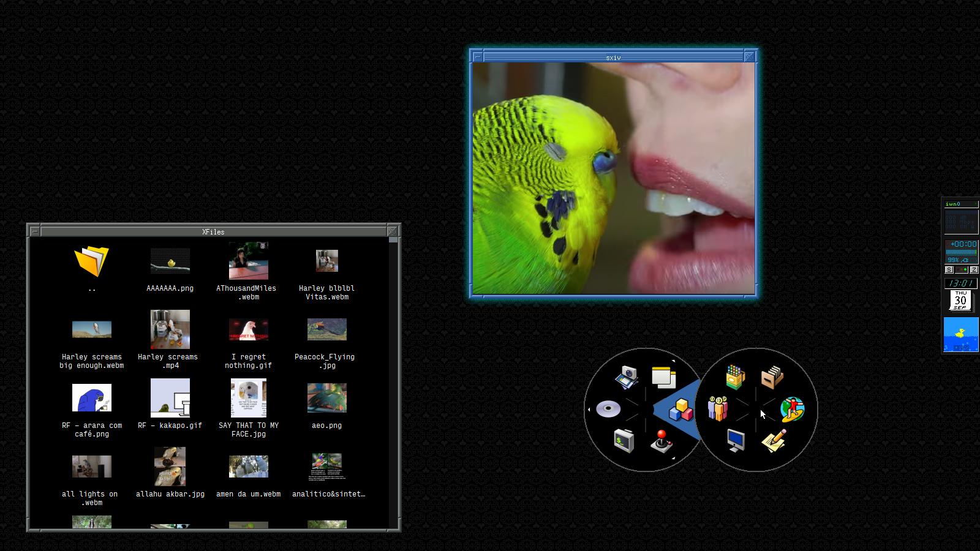Click the XFiles vertical scrollbar

point(393,380)
